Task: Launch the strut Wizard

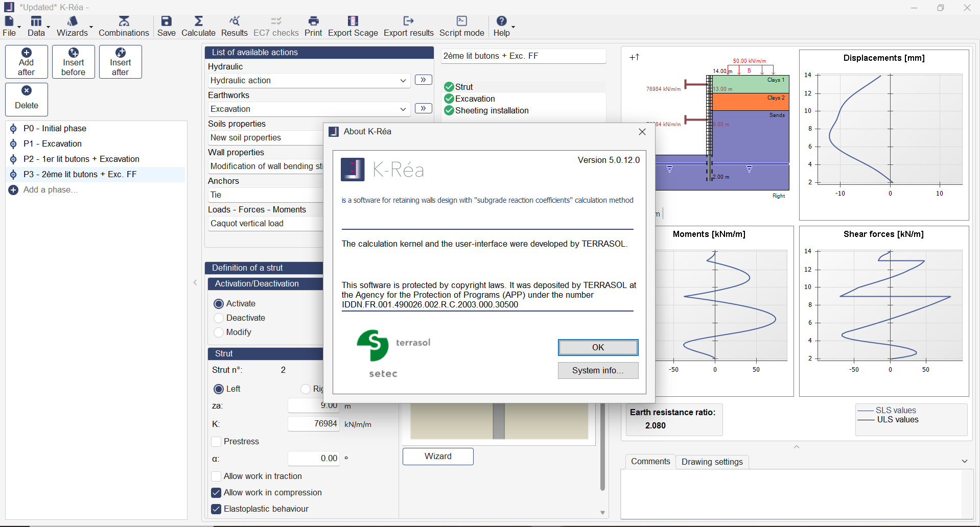Action: pos(438,457)
